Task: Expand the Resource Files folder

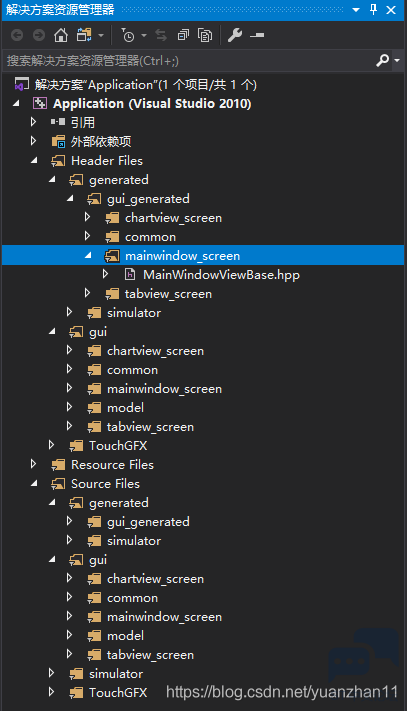Action: (x=33, y=464)
